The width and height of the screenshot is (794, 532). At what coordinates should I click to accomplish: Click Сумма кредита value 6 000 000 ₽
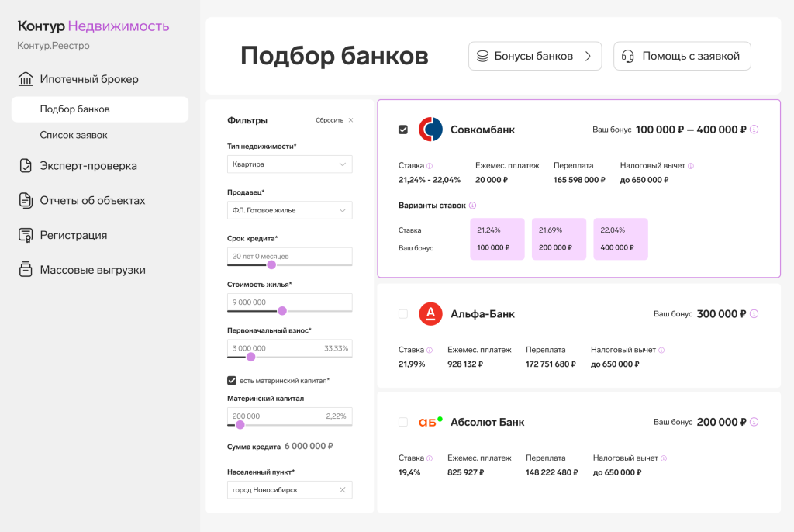pos(309,447)
